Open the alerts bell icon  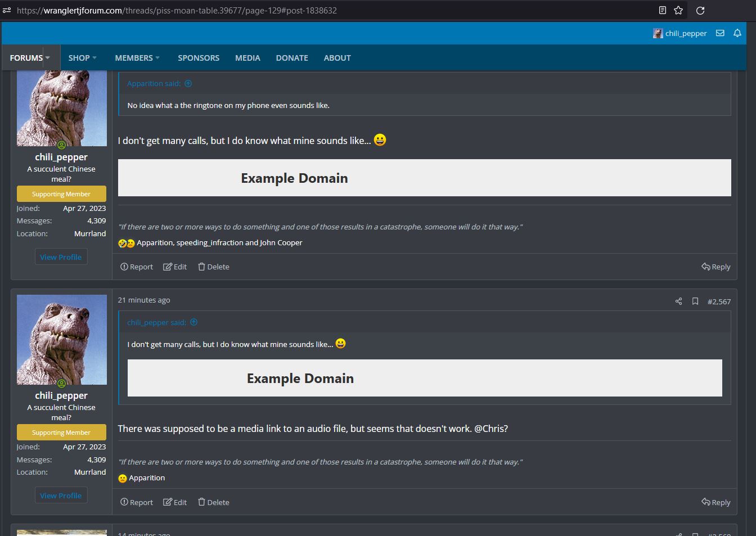(x=737, y=33)
